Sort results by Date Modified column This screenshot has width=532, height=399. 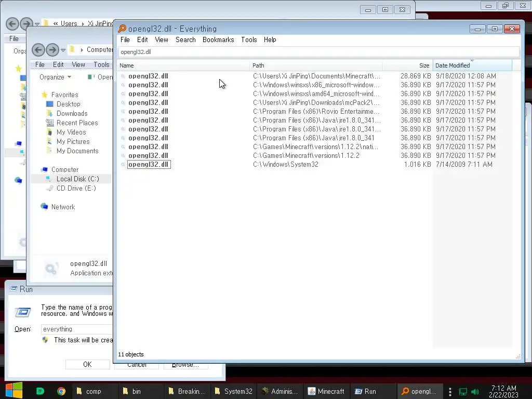pos(472,65)
